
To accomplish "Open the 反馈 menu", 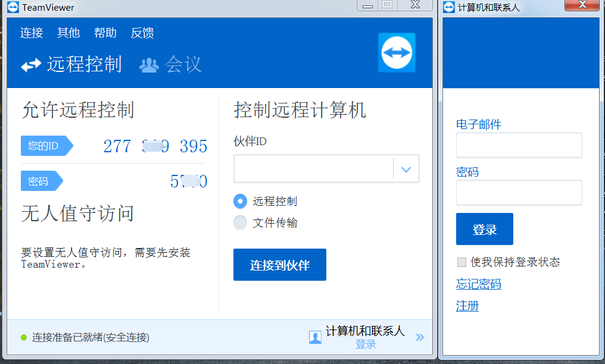I will pyautogui.click(x=142, y=33).
